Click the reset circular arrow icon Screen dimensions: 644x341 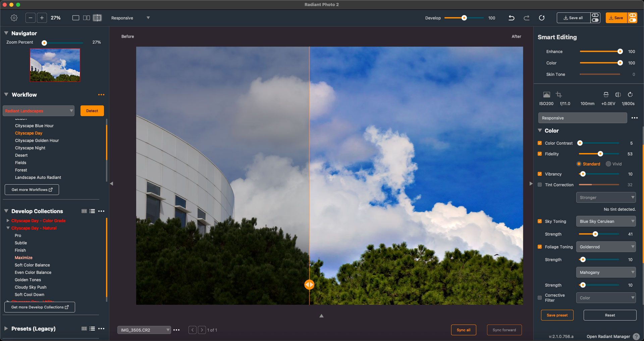[542, 18]
